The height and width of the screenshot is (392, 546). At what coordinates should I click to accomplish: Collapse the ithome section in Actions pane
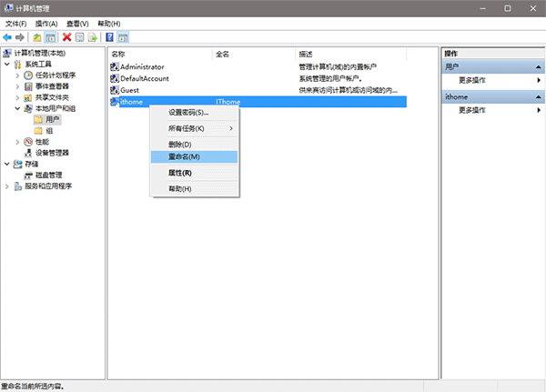tap(539, 96)
